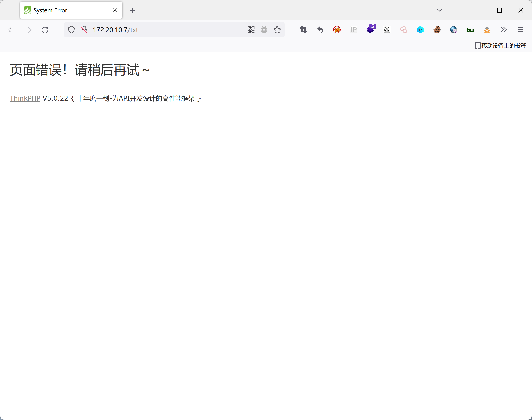
Task: Toggle the red crossed-out fox extension
Action: 337,30
